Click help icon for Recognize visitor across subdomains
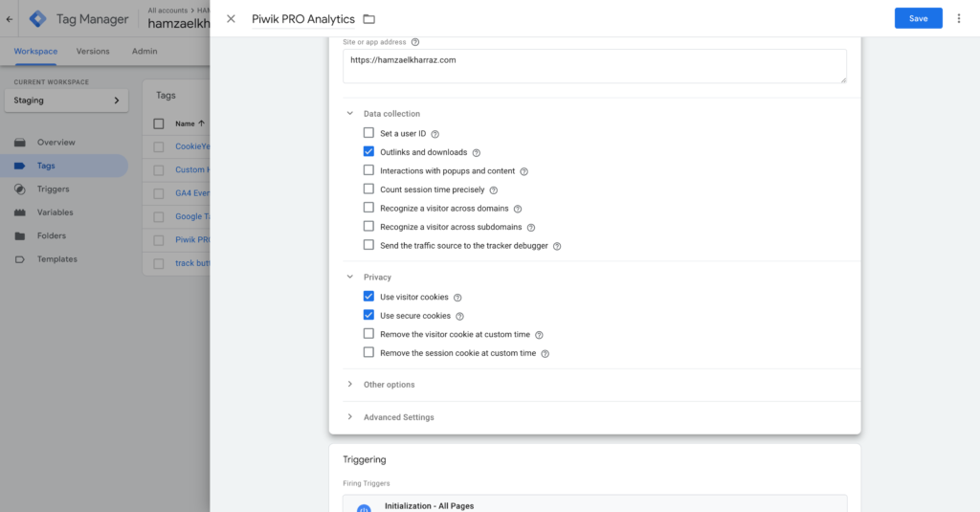 click(531, 228)
